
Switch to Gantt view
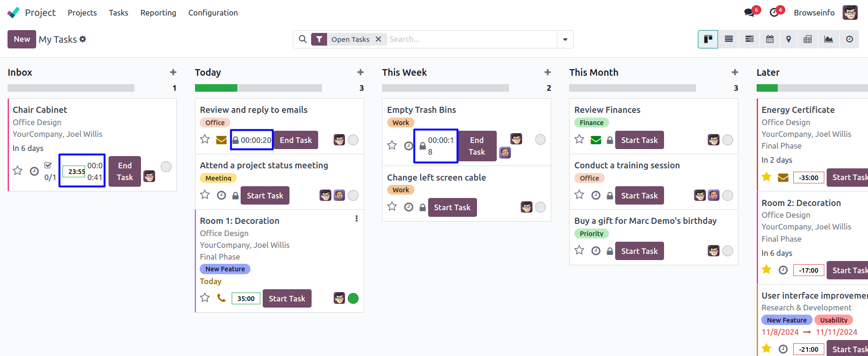(x=750, y=39)
